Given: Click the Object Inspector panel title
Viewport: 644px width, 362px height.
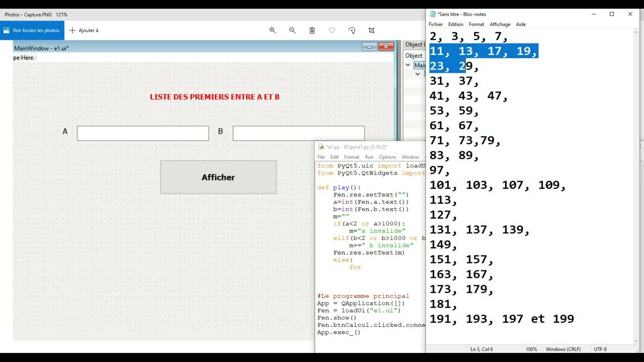Looking at the screenshot, I should (x=415, y=45).
